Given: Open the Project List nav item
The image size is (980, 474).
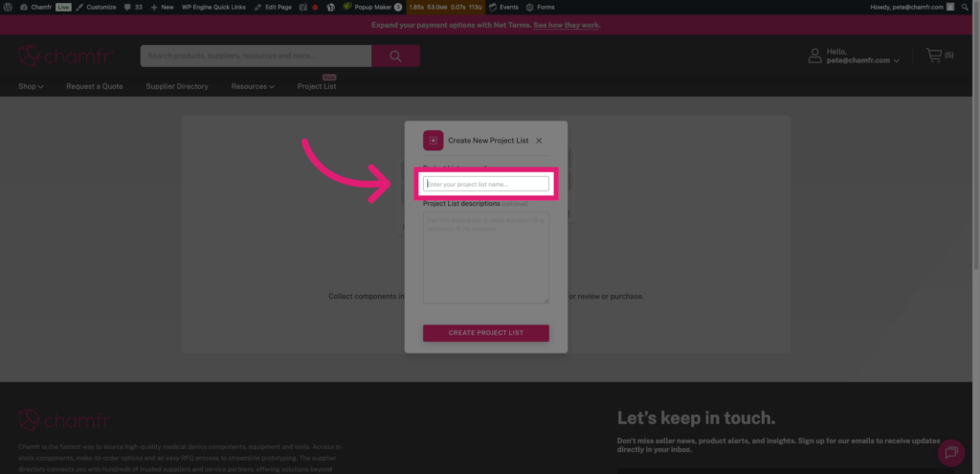Looking at the screenshot, I should click(x=317, y=86).
